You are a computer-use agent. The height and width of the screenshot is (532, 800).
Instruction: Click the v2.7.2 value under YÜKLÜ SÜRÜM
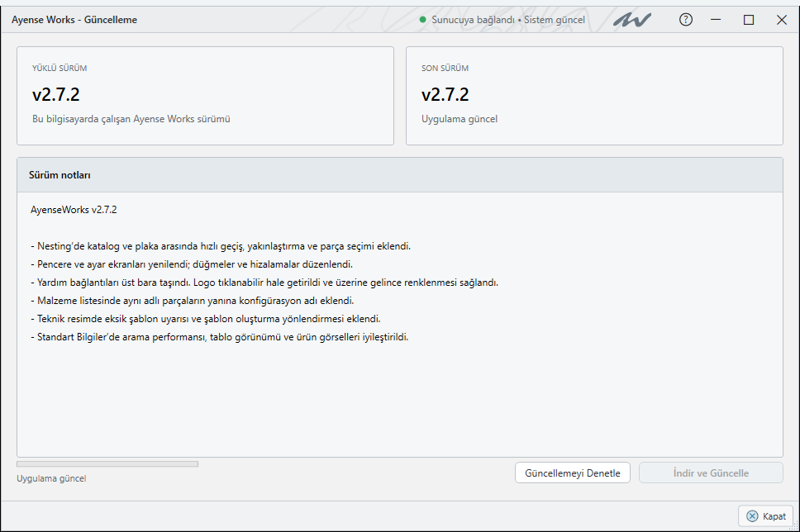pyautogui.click(x=56, y=94)
